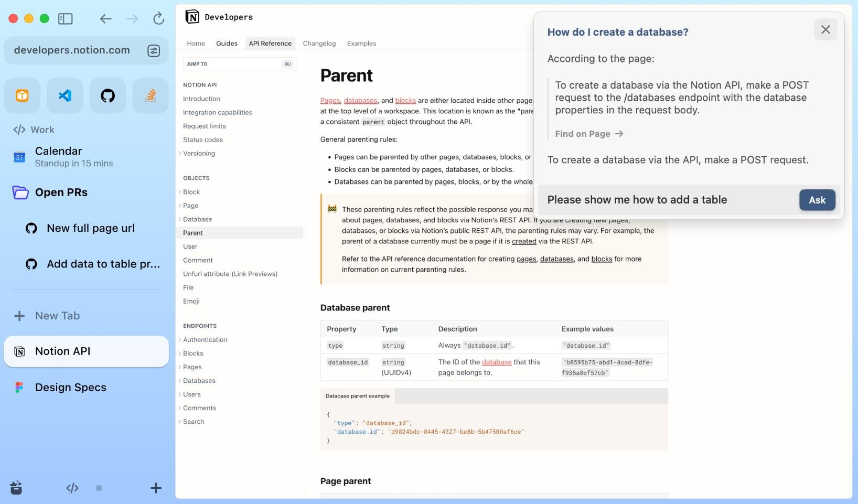Toggle the browser sidebar panel icon
This screenshot has height=504, width=858.
pos(65,19)
